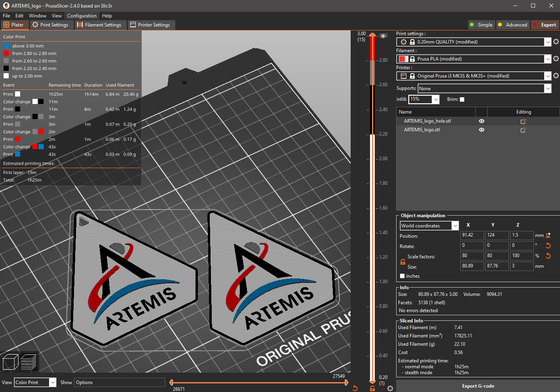Click the top thumb of vertical layer slider
This screenshot has height=392, width=560.
point(372,35)
